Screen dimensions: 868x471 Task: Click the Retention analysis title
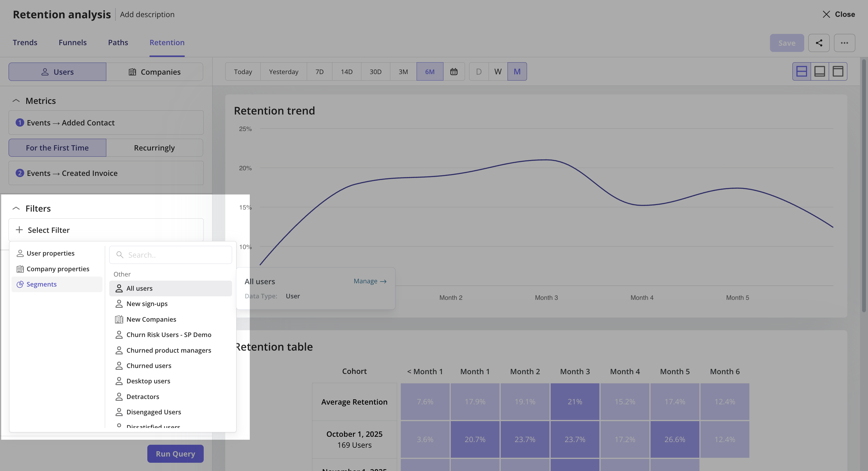(62, 14)
